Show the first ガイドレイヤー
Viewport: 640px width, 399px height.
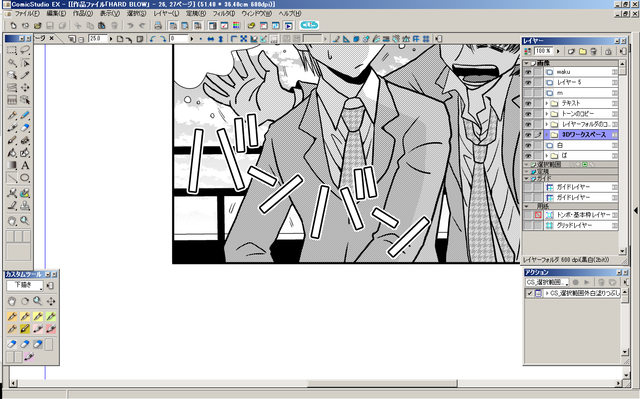[x=528, y=187]
